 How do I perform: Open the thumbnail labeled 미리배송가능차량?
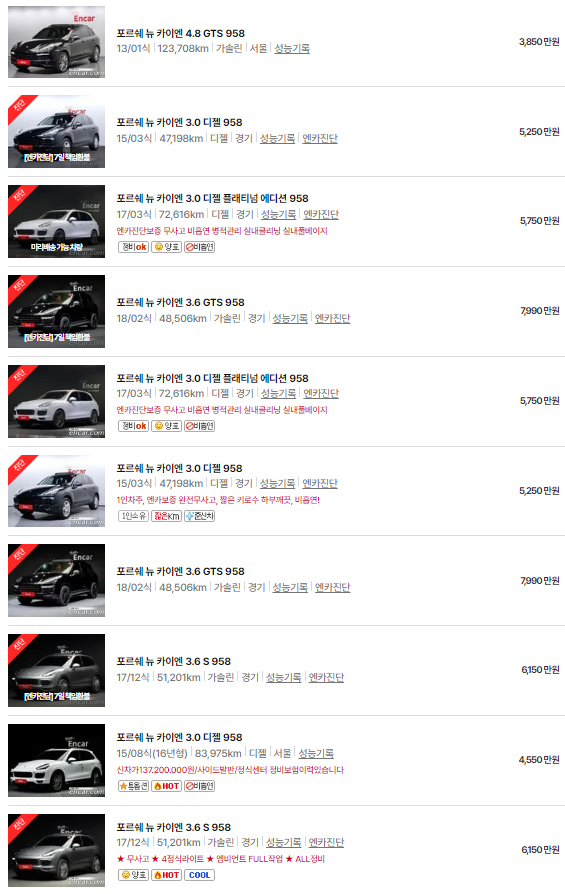[x=56, y=221]
